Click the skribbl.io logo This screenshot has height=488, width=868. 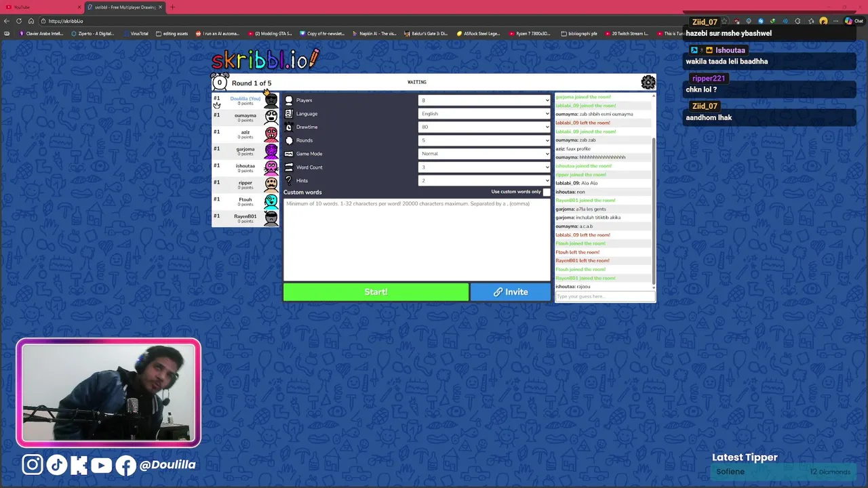pyautogui.click(x=264, y=60)
